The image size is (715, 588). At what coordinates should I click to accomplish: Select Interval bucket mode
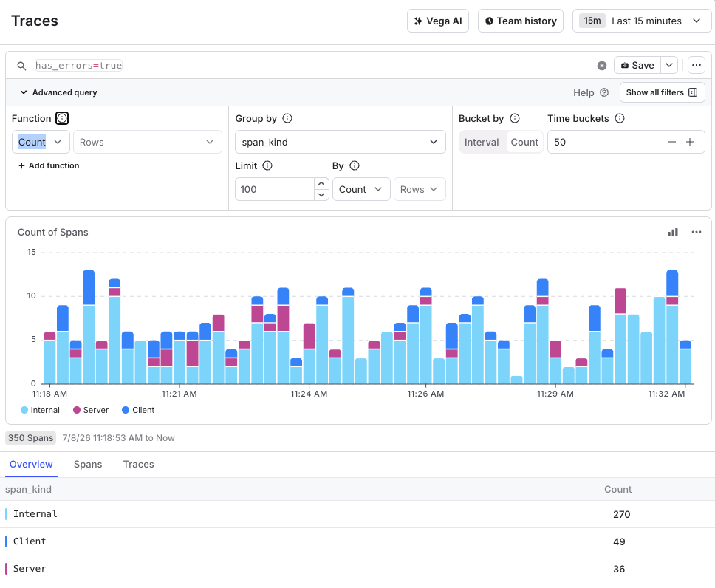482,143
